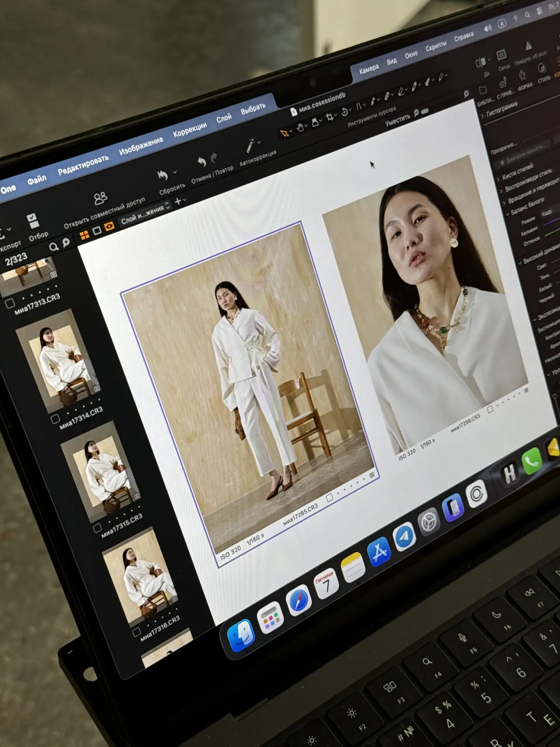Open the Коррекции menu

[190, 130]
